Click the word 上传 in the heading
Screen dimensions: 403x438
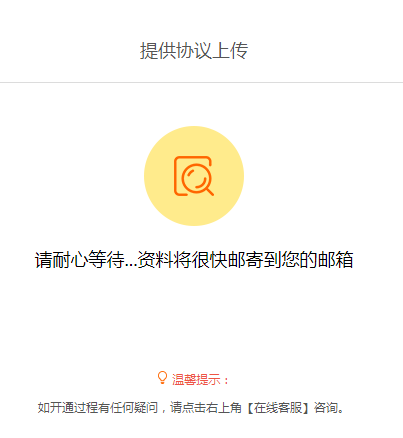(230, 51)
